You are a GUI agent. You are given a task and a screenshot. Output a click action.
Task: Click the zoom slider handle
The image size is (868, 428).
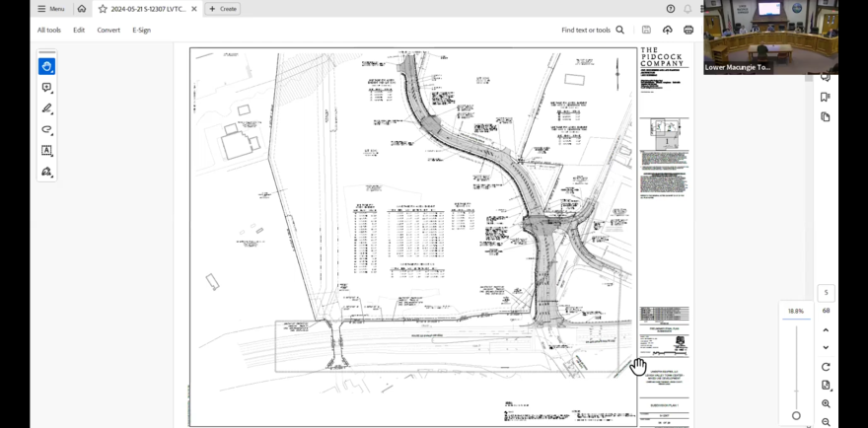[x=796, y=416]
